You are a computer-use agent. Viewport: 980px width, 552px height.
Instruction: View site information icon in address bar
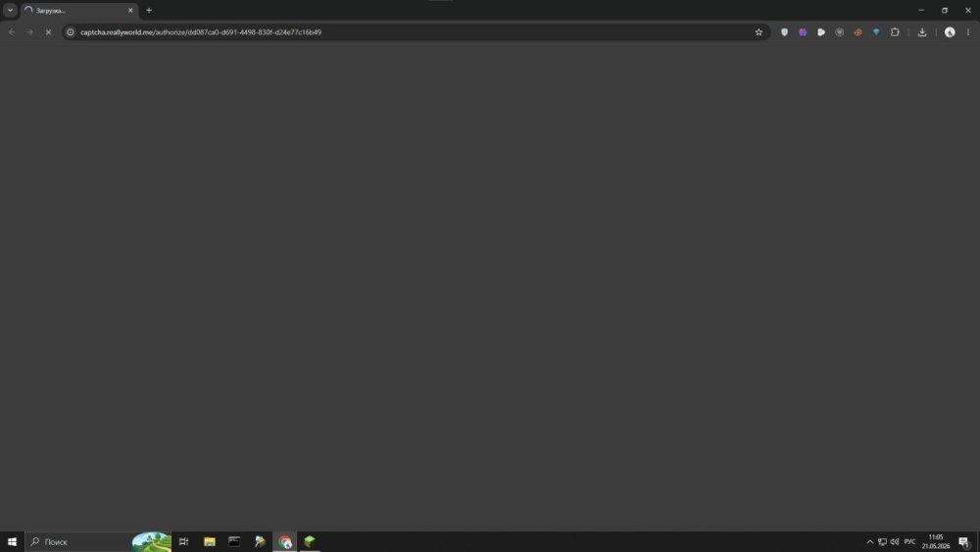coord(71,32)
